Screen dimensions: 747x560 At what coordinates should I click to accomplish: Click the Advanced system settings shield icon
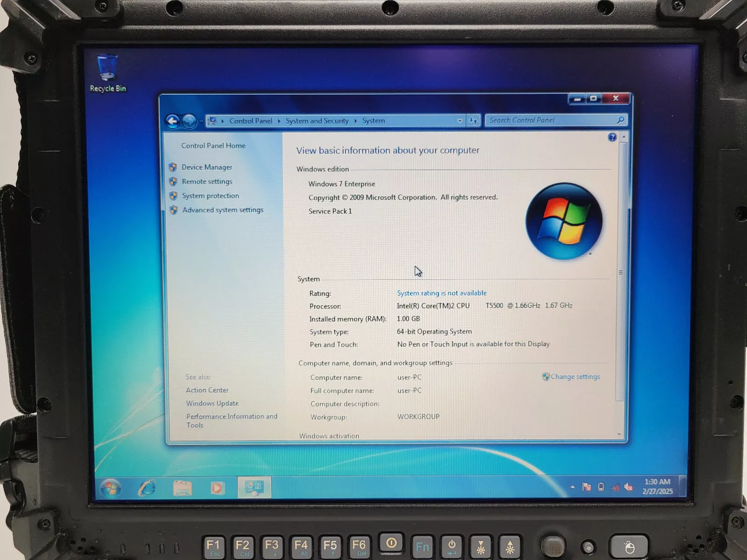pyautogui.click(x=174, y=210)
